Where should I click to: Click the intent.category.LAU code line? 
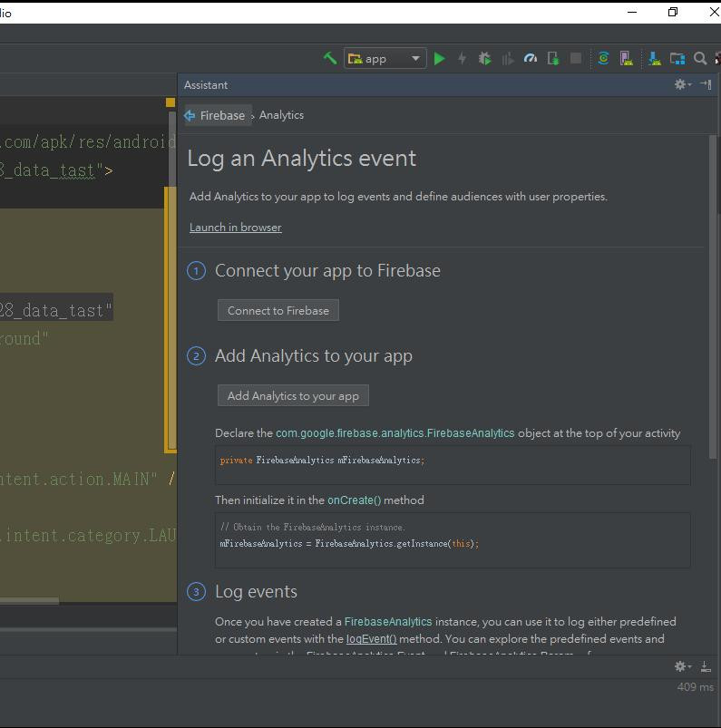tap(88, 536)
